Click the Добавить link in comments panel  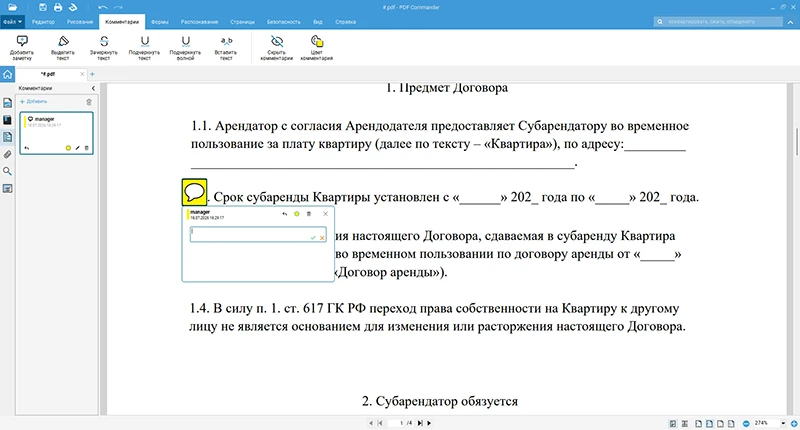(34, 102)
